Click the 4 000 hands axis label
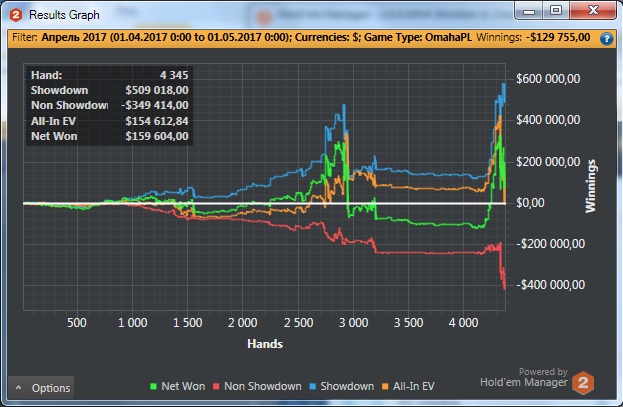Screen dimensions: 623x407 pos(463,322)
